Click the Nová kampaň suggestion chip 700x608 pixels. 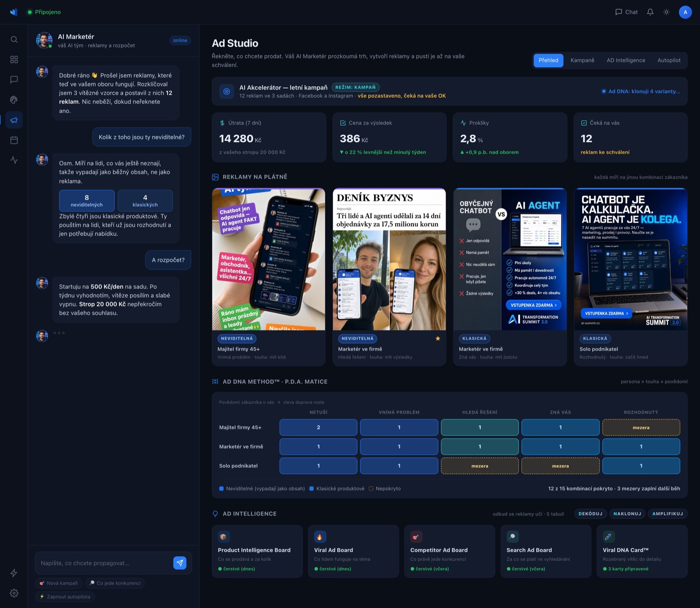[x=59, y=583]
